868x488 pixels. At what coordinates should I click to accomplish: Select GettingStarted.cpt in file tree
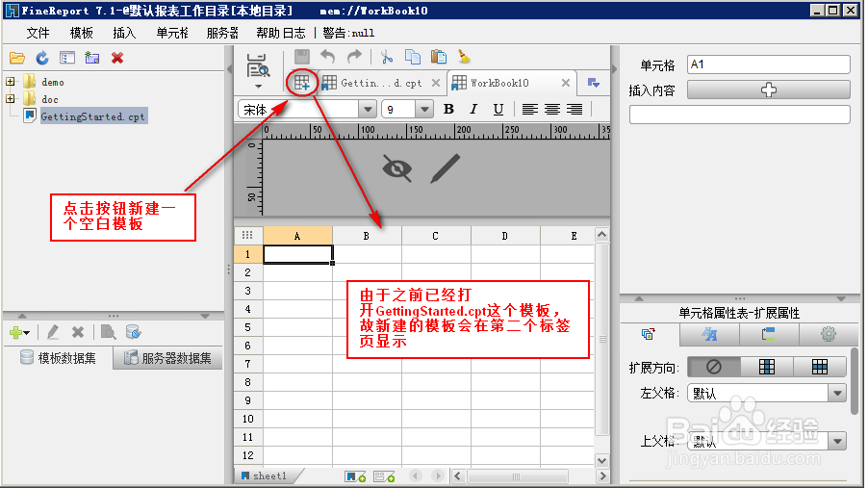92,116
